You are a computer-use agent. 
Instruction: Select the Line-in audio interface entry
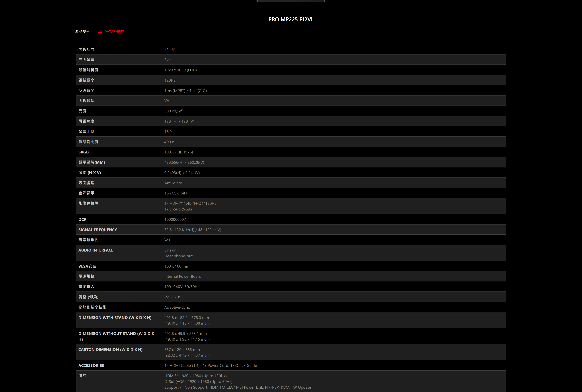tap(170, 250)
